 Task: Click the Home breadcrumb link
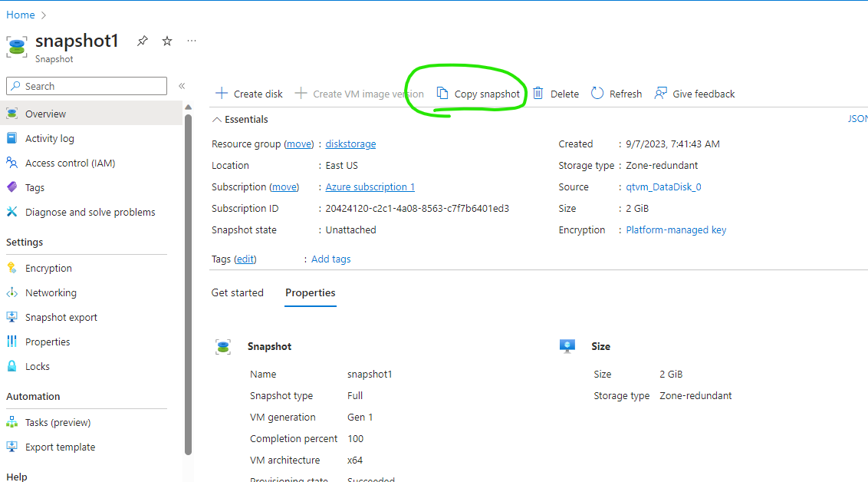pos(21,15)
